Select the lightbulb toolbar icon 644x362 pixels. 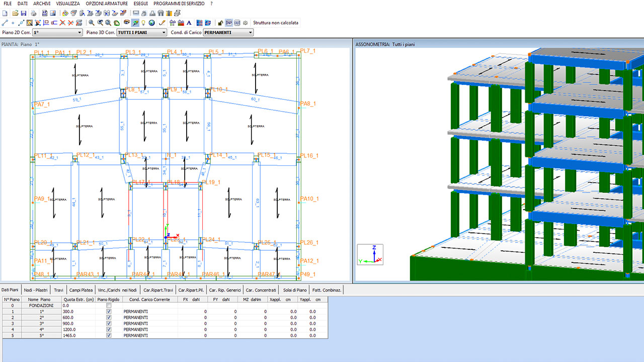143,23
